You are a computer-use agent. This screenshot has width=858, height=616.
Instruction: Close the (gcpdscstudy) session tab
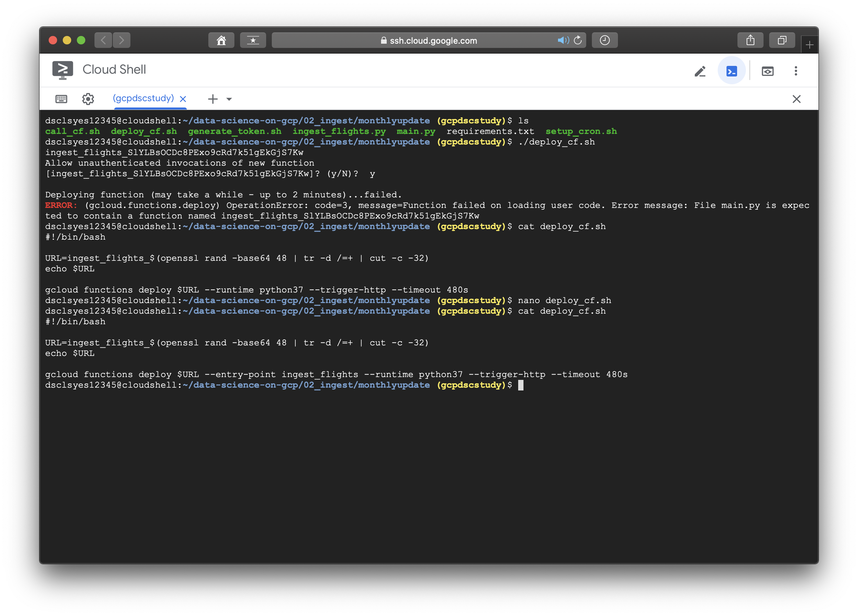[183, 99]
